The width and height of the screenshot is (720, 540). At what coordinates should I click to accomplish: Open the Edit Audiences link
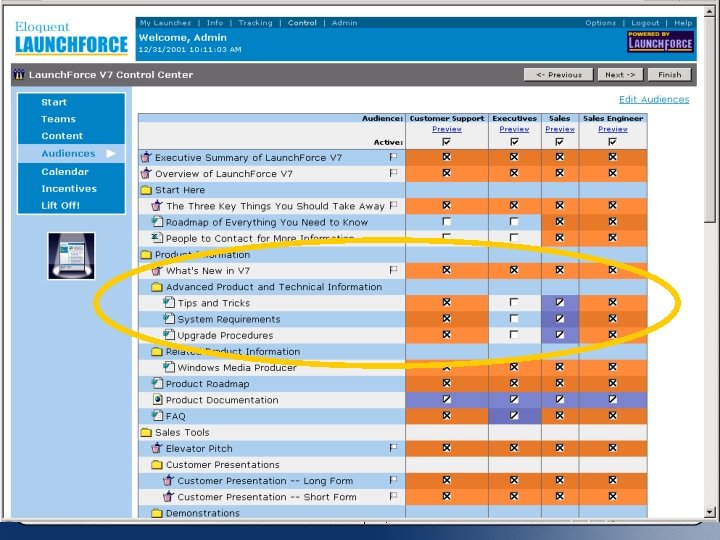[654, 99]
